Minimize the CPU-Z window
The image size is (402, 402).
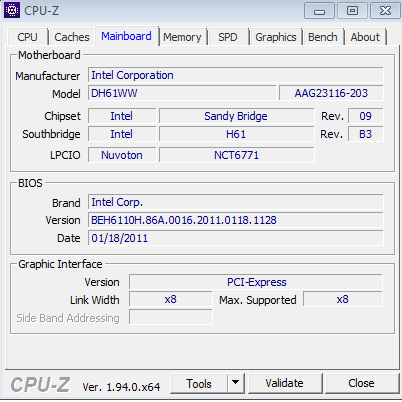319,11
